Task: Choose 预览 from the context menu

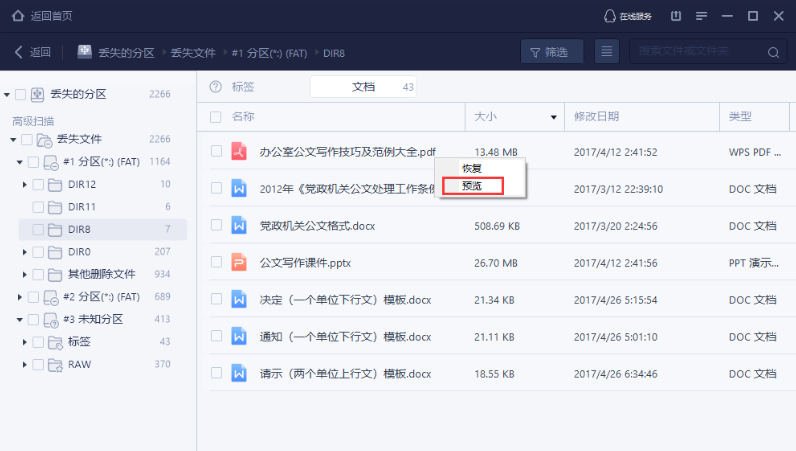Action: click(x=471, y=185)
